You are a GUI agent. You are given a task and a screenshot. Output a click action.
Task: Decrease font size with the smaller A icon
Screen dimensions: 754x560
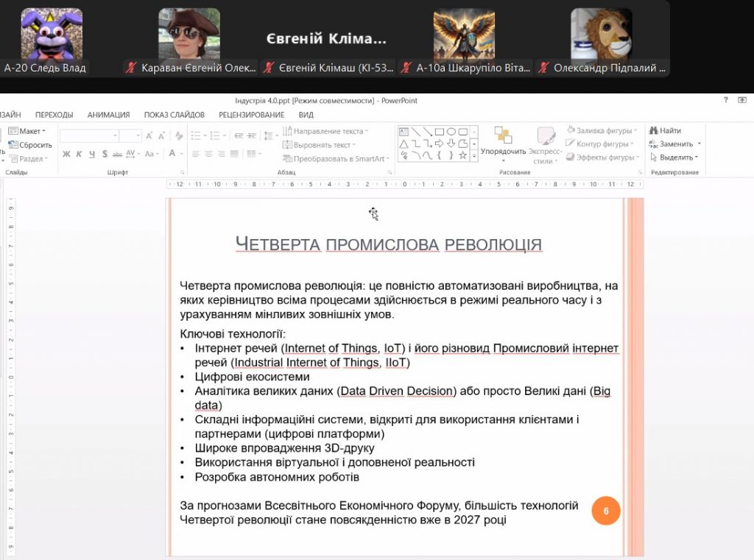[x=161, y=136]
